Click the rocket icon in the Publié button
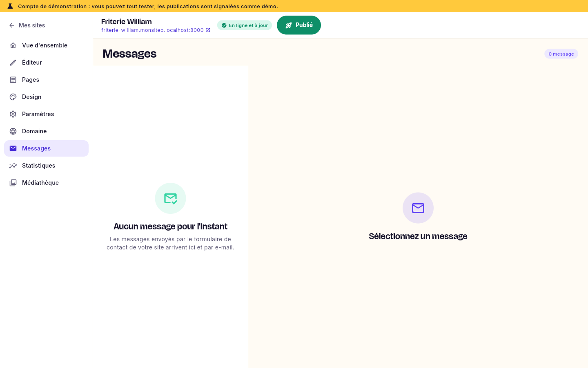The width and height of the screenshot is (588, 368). click(x=289, y=25)
